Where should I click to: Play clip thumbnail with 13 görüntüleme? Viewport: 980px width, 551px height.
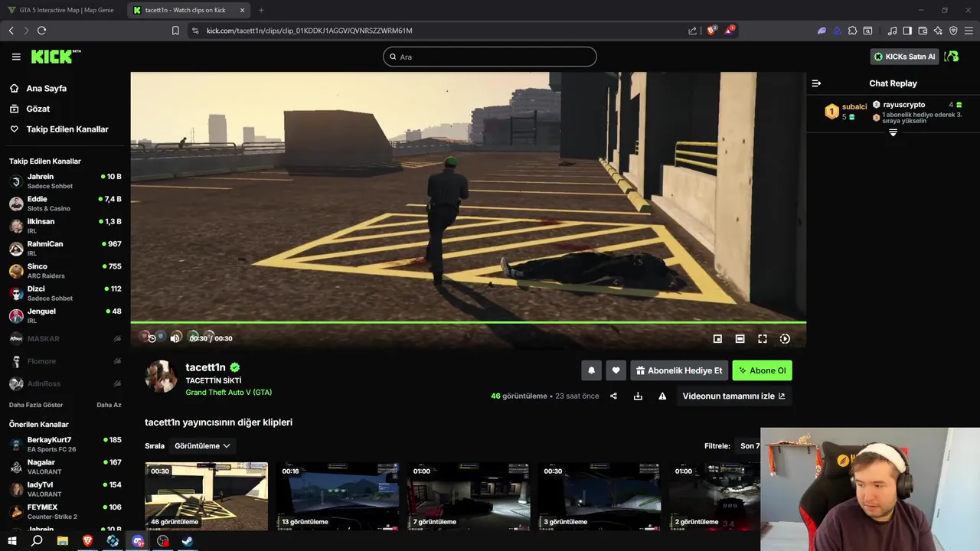click(x=338, y=496)
